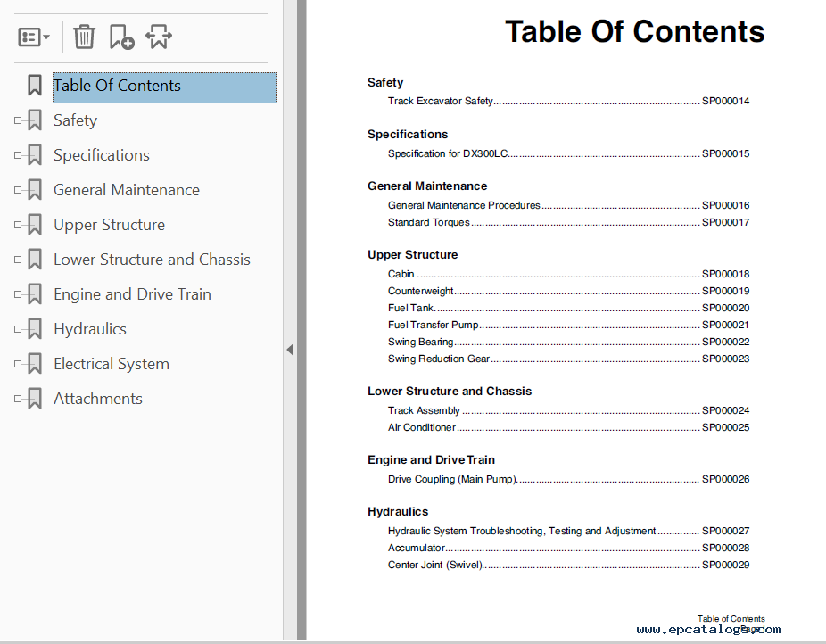Open the Cabin entry in contents
The height and width of the screenshot is (644, 826).
(x=568, y=274)
